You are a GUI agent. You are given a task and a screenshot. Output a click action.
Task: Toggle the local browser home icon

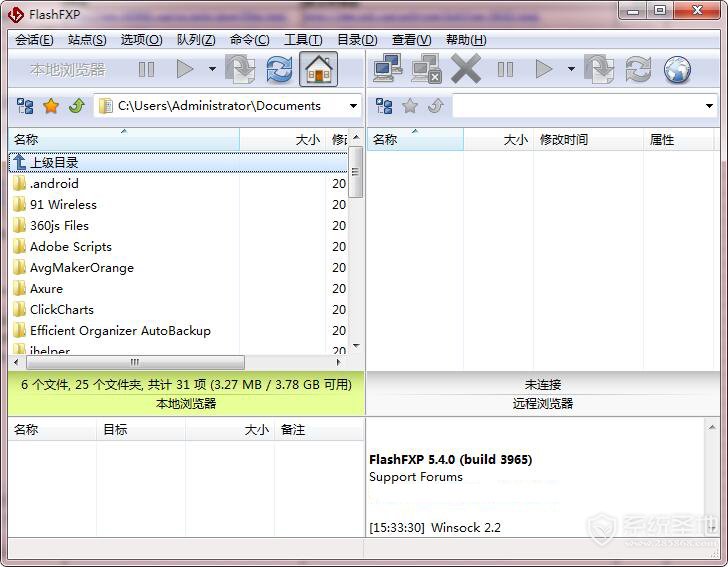click(x=318, y=69)
